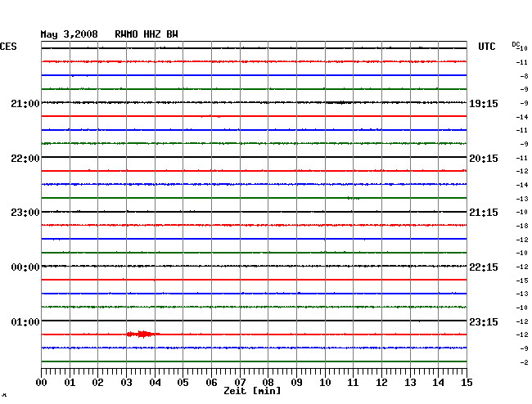Click the Zeit [min] axis title

click(x=252, y=391)
